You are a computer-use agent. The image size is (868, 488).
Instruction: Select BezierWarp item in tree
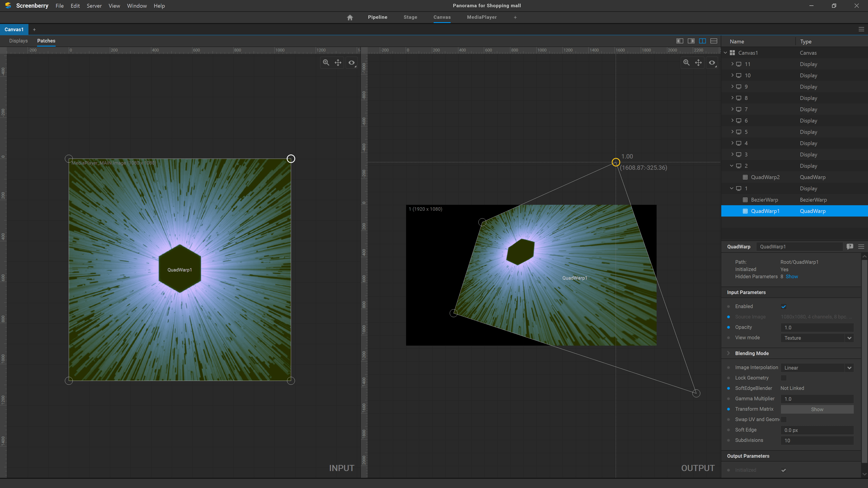coord(764,200)
